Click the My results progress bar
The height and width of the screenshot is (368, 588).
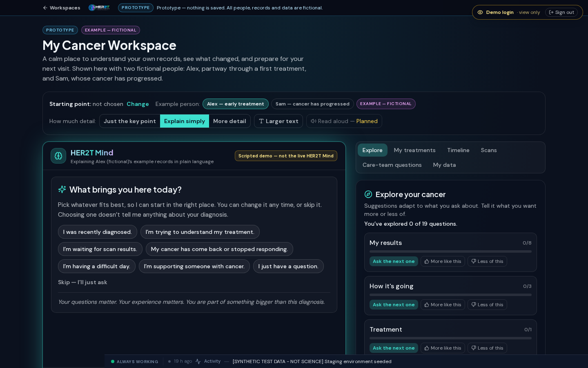[x=450, y=251]
